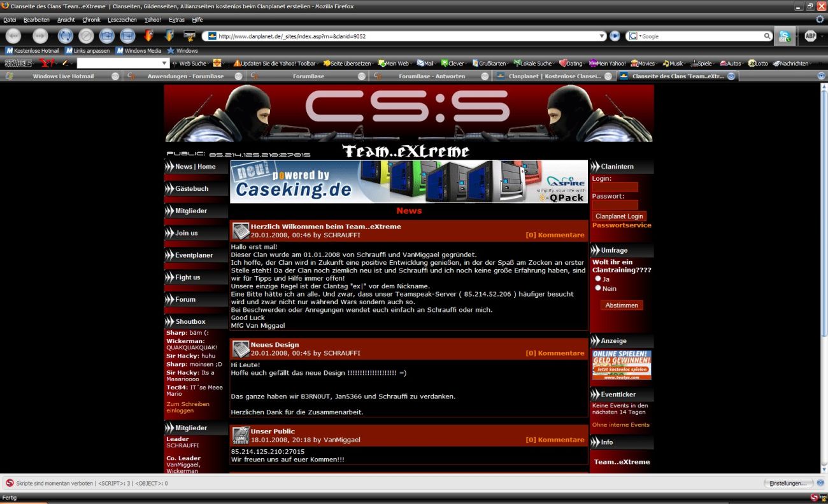Open the list-all-tabs dropdown at tab bar end
The height and width of the screenshot is (504, 828).
coord(821,76)
